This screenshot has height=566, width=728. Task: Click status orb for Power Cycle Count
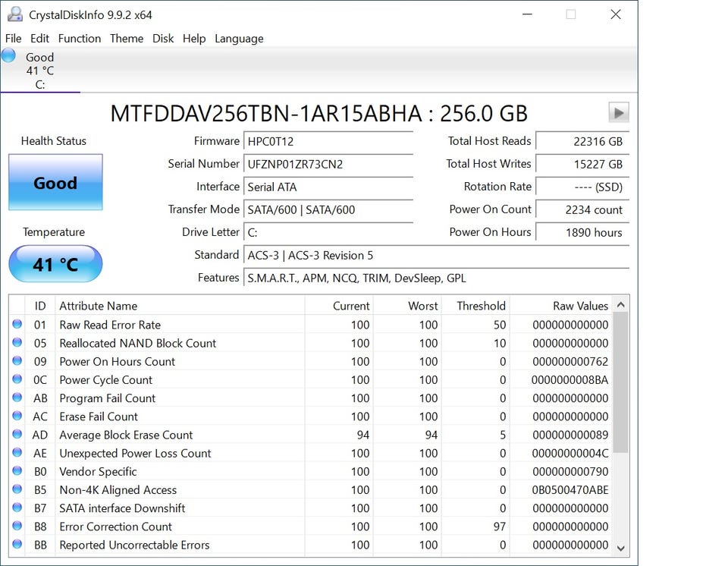pyautogui.click(x=17, y=379)
